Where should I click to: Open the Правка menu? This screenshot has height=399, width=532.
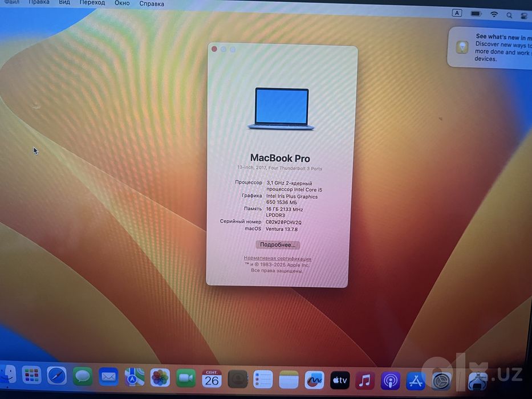39,2
